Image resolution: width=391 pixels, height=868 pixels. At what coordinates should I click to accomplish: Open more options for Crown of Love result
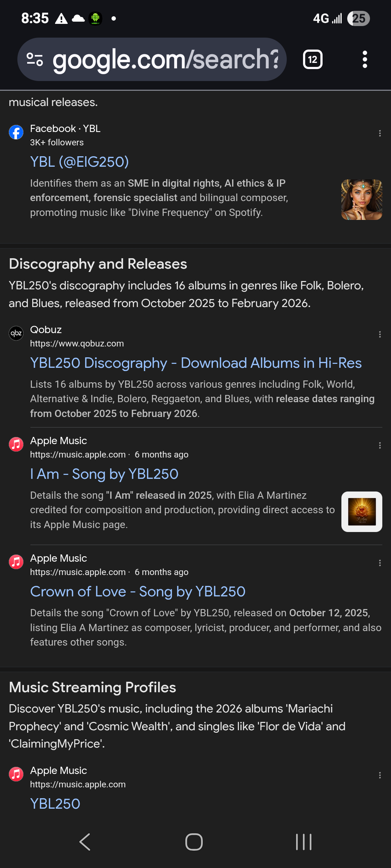coord(380,563)
